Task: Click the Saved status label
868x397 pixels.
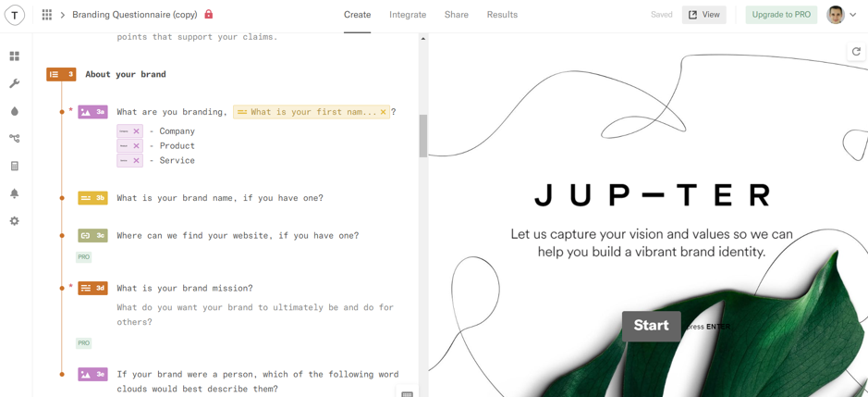Action: click(x=662, y=15)
